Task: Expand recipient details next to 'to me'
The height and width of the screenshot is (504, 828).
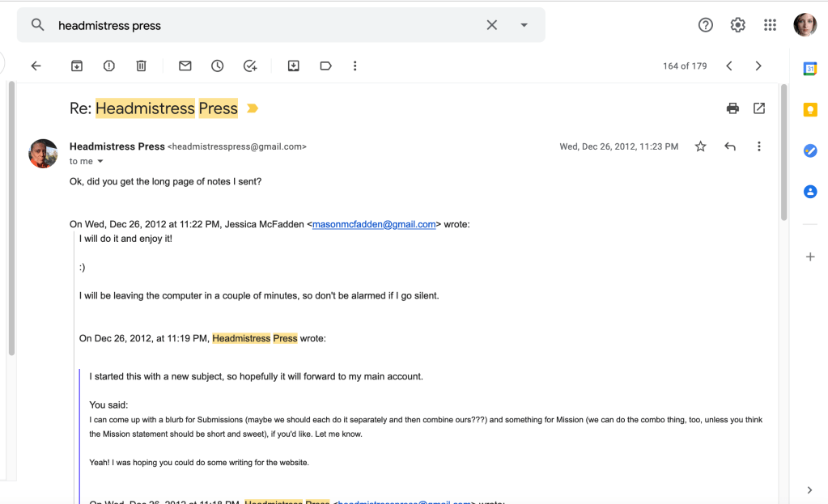Action: coord(101,162)
